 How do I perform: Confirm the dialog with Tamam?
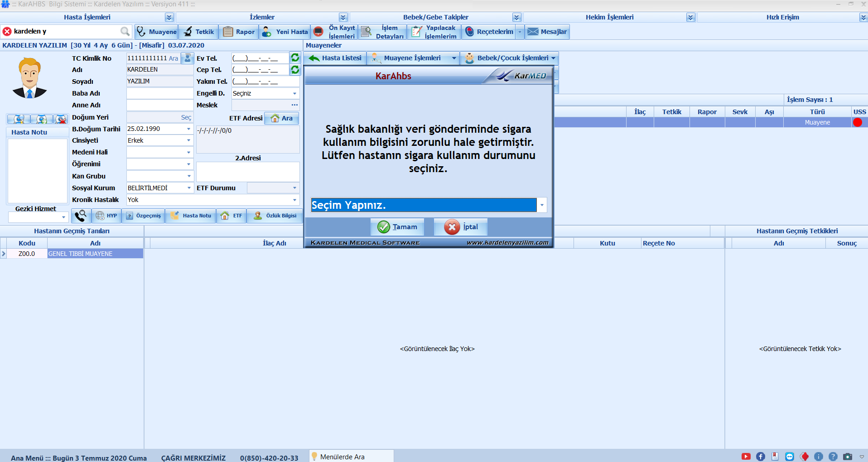(397, 227)
